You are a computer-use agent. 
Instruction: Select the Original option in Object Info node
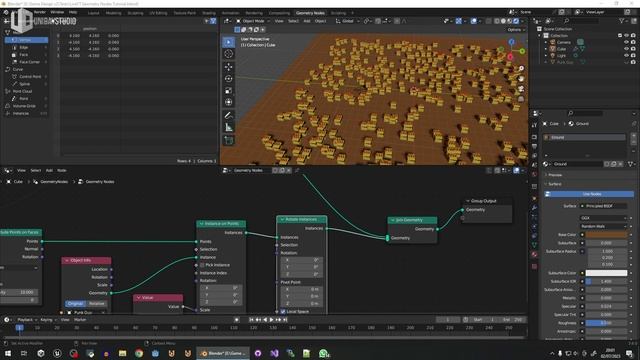(76, 303)
